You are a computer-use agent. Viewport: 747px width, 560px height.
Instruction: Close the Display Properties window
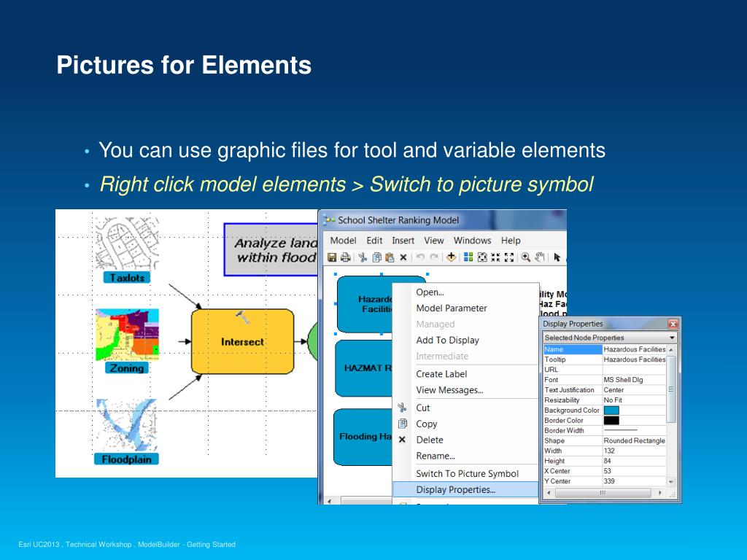click(x=673, y=324)
